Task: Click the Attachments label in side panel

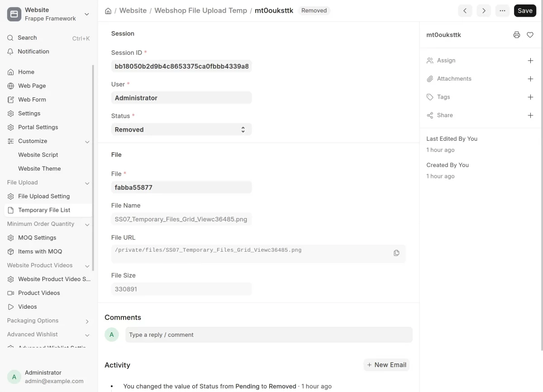Action: [454, 79]
